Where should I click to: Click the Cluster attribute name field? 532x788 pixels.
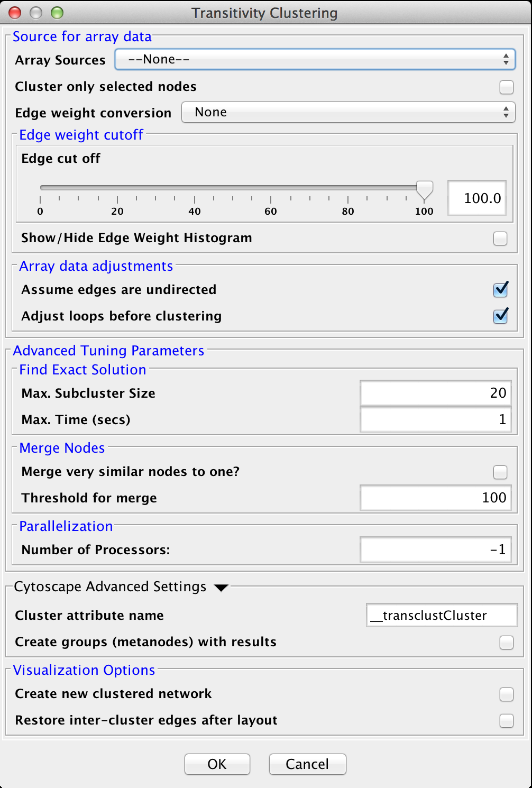tap(442, 616)
